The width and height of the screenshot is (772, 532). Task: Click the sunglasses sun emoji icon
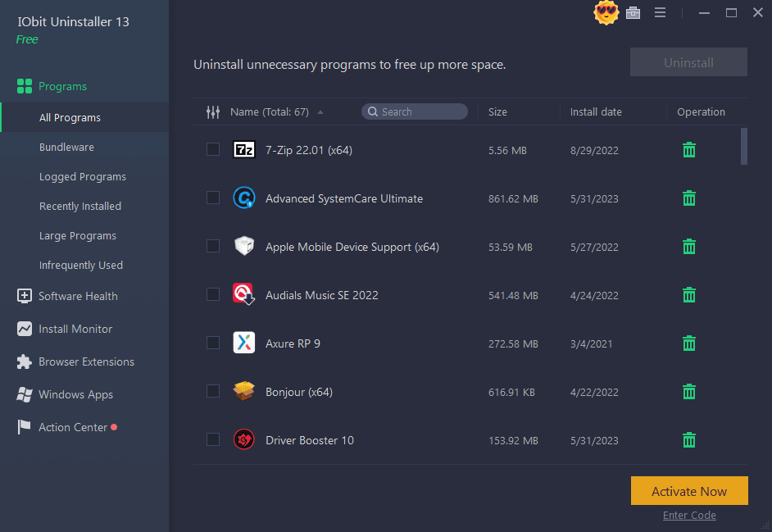tap(606, 12)
